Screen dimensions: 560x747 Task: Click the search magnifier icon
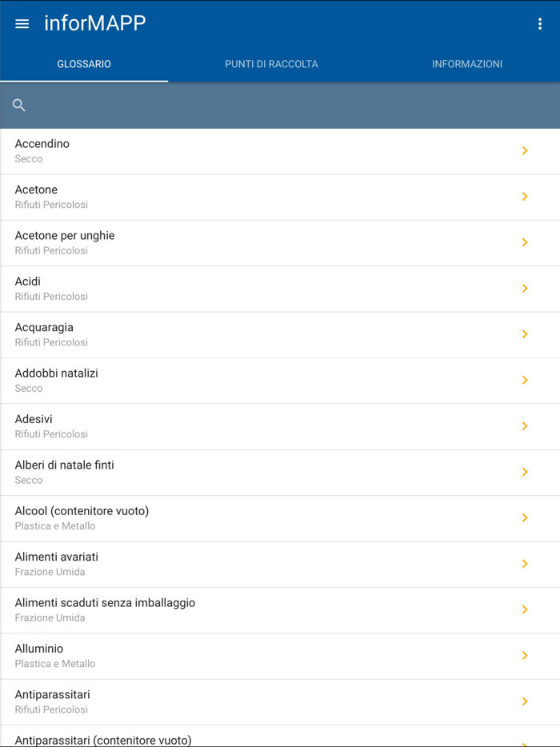point(18,105)
